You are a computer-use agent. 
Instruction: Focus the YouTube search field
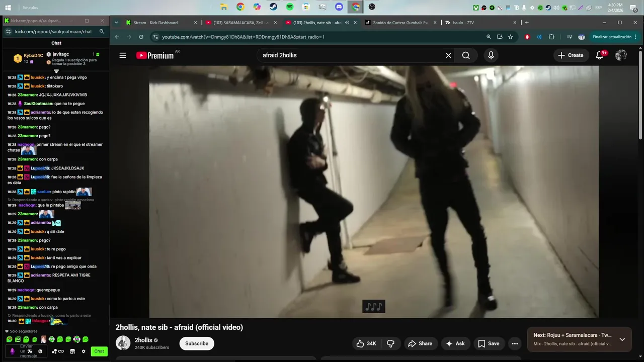click(350, 55)
